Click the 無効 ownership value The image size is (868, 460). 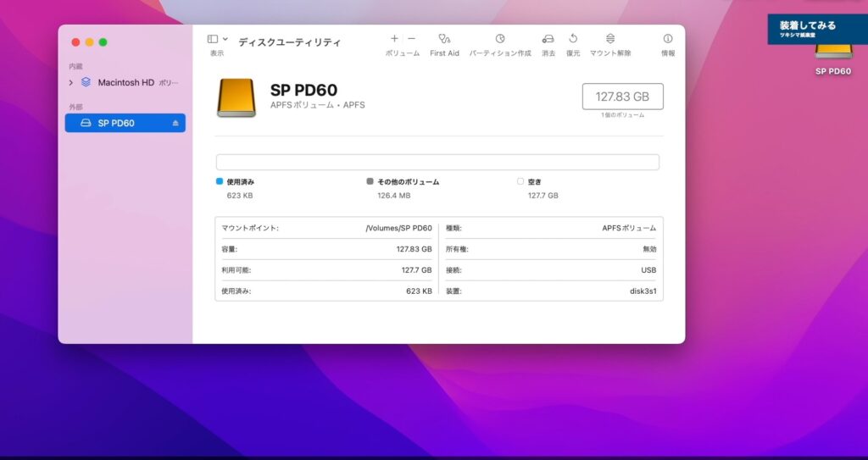click(x=649, y=249)
